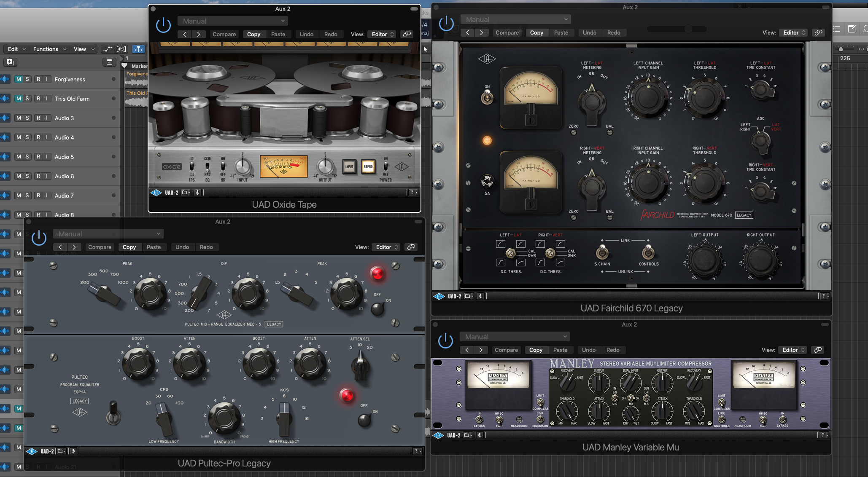Go to next preset in Manley Variable Mu window
The image size is (868, 477).
(x=481, y=350)
